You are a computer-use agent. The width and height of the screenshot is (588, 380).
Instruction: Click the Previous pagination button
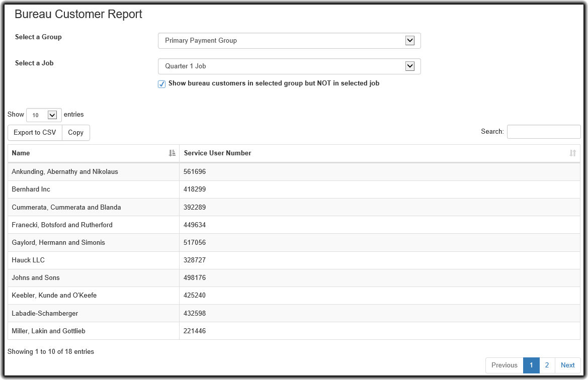504,365
